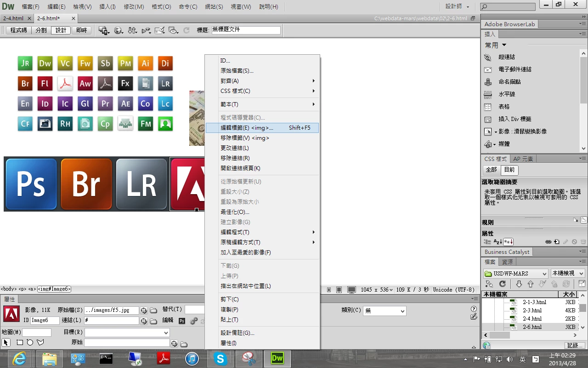This screenshot has width=588, height=368.
Task: Click the Dreamweaver (Dw) icon thumbnail
Action: click(45, 63)
